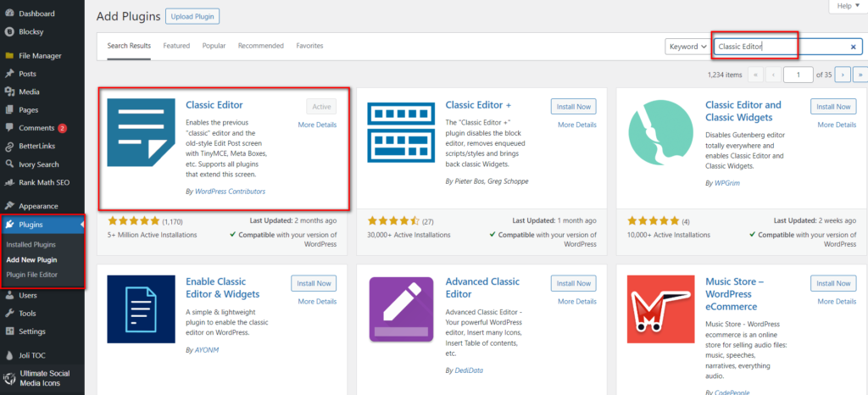The image size is (868, 395).
Task: Open Installed Plugins submenu item
Action: click(x=31, y=244)
